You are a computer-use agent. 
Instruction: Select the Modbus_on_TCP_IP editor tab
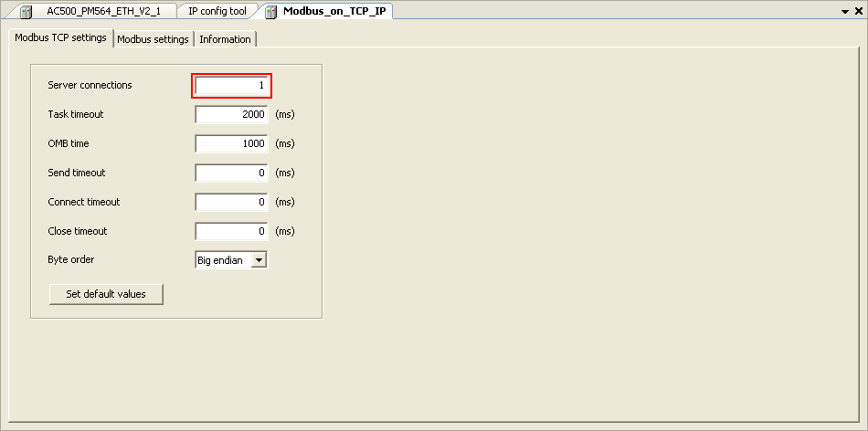click(333, 11)
